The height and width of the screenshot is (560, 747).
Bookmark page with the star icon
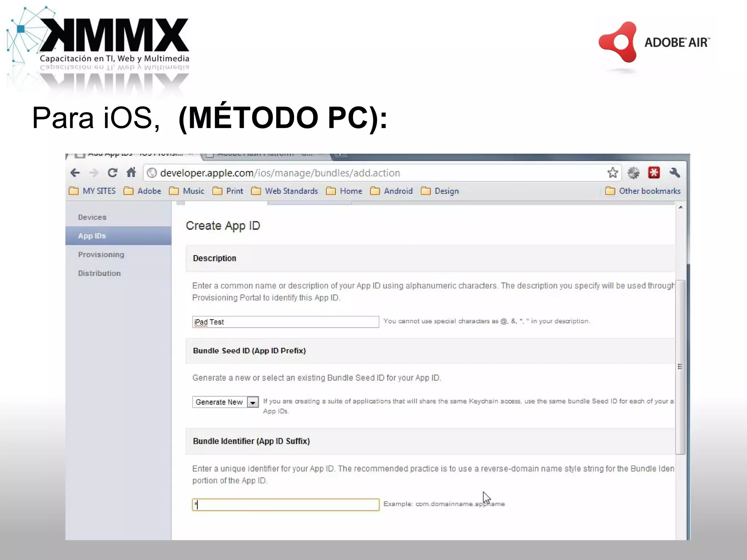click(613, 172)
